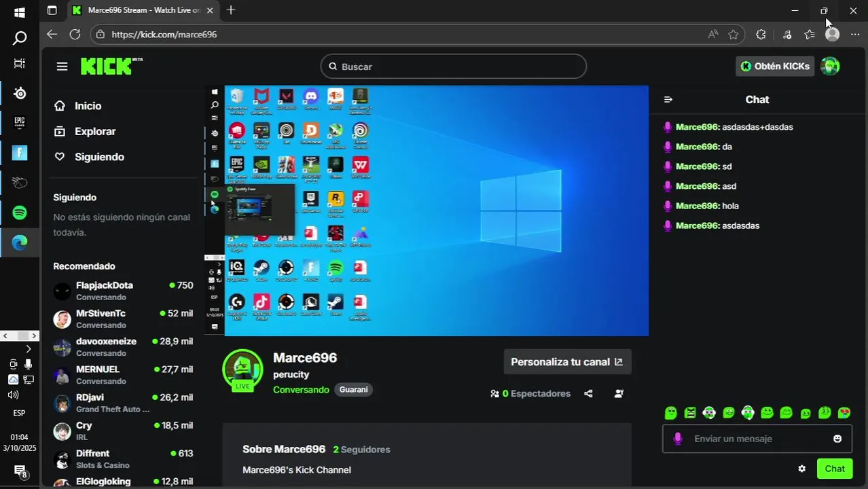This screenshot has height=489, width=868.
Task: Click the media control music icon
Action: 786,34
